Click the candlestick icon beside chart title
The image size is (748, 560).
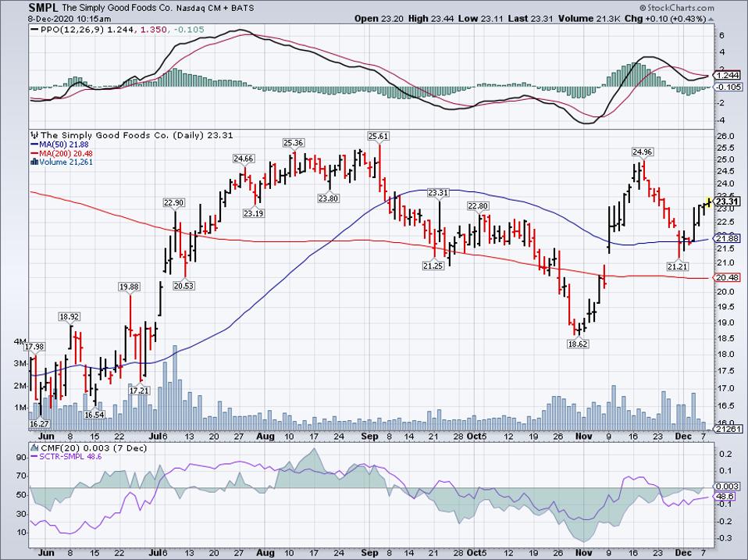pyautogui.click(x=34, y=135)
